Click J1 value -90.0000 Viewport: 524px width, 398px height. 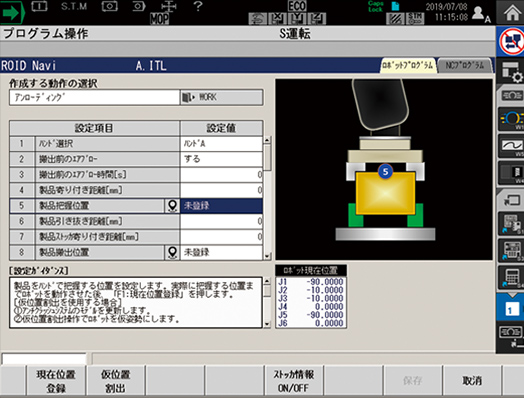tap(324, 282)
